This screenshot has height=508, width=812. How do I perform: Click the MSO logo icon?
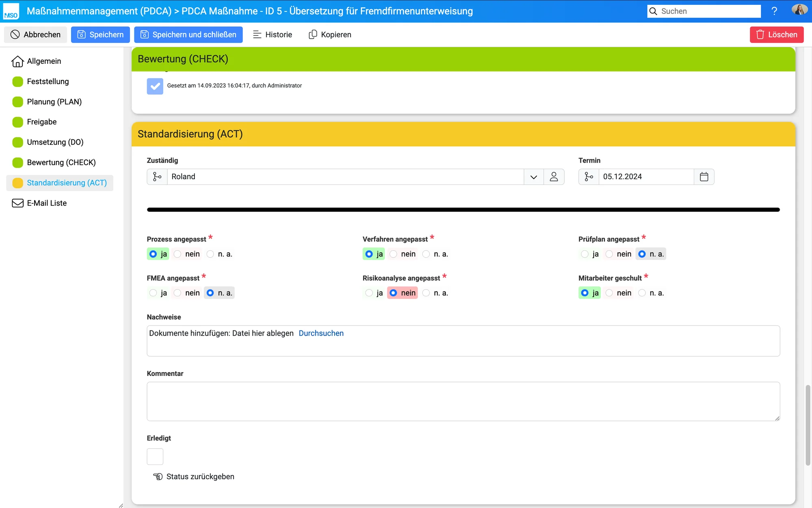coord(11,11)
